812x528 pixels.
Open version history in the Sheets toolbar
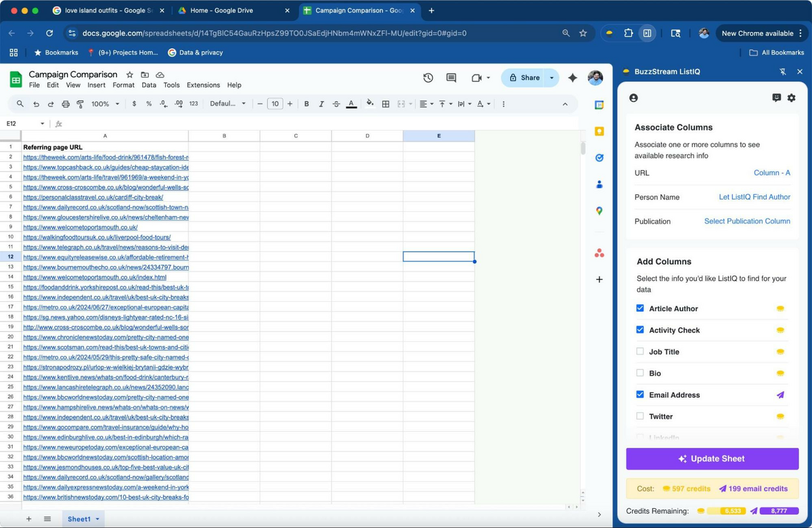428,78
